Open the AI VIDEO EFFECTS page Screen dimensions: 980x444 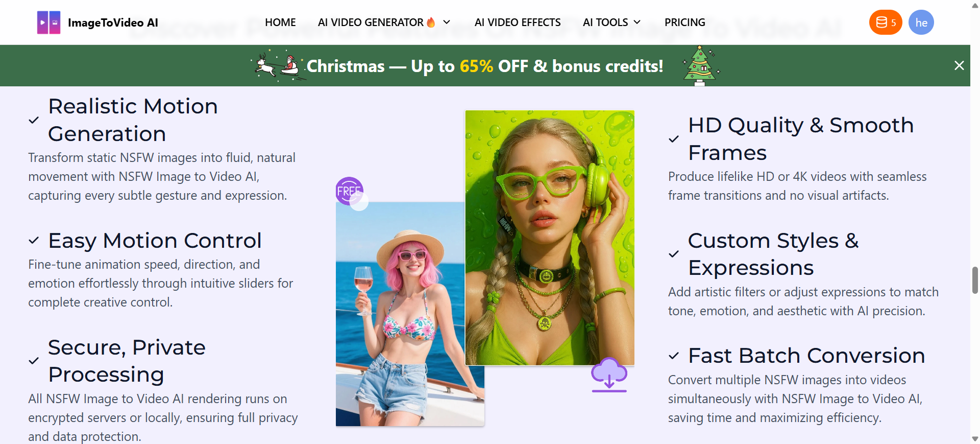[518, 22]
